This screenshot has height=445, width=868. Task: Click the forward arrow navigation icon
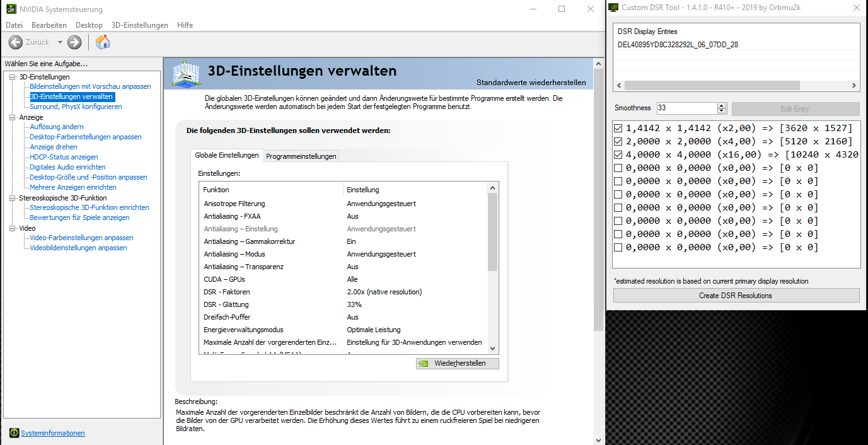[x=74, y=42]
